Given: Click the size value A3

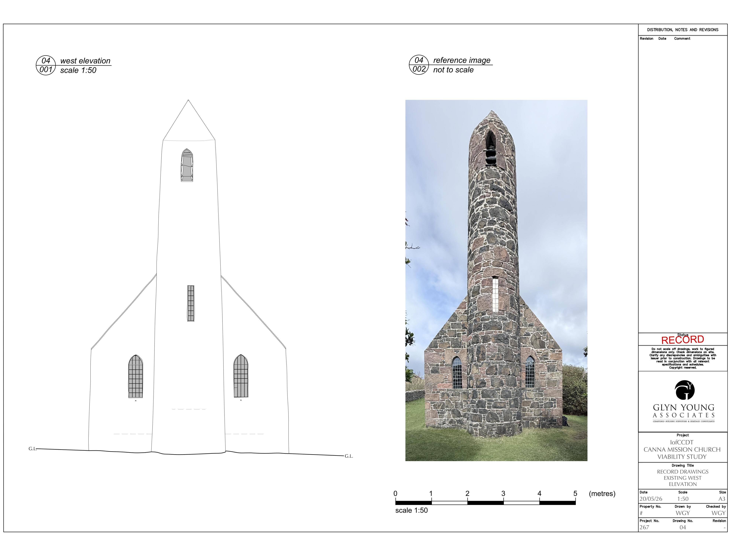Looking at the screenshot, I should [x=722, y=499].
